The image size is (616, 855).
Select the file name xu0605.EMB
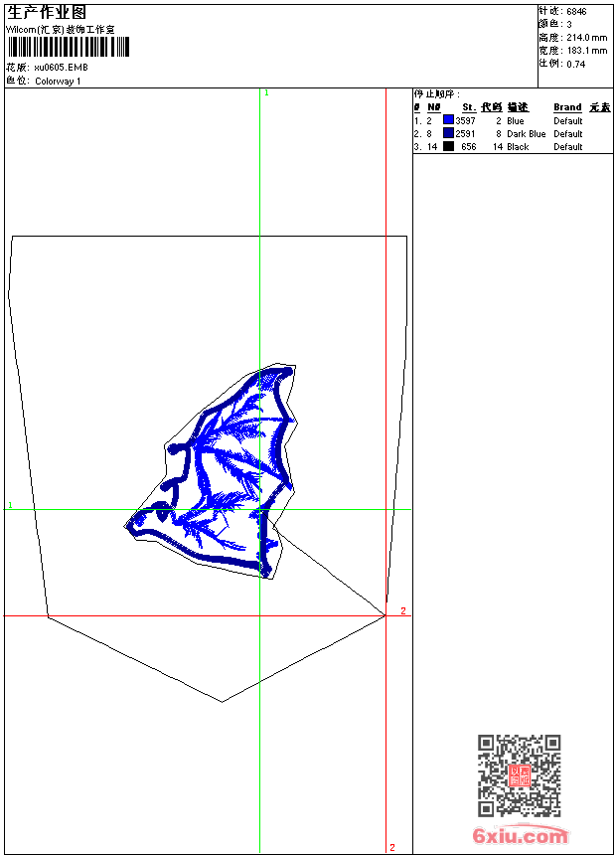pyautogui.click(x=61, y=68)
